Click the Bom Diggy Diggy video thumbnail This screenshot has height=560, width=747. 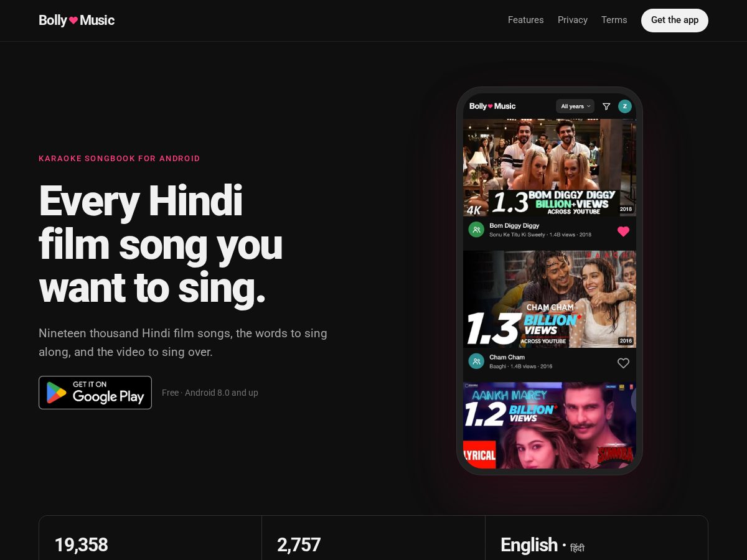tap(550, 167)
